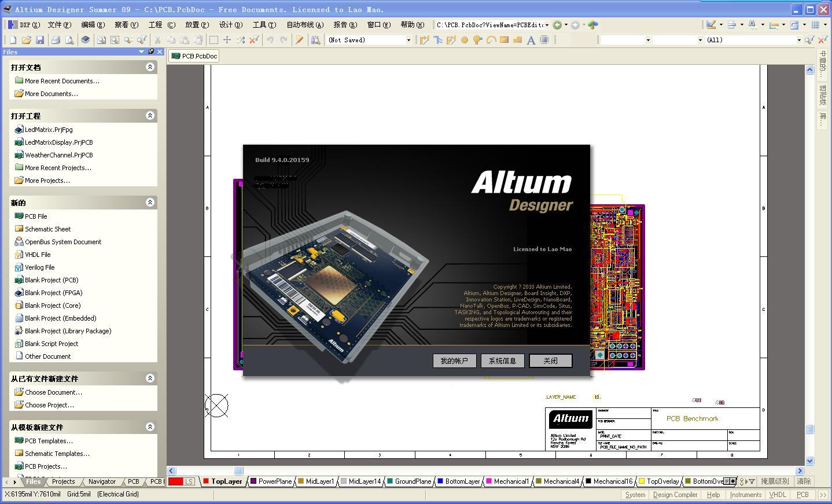Image resolution: width=832 pixels, height=504 pixels.
Task: Open the Instruments status bar panel
Action: (x=746, y=495)
